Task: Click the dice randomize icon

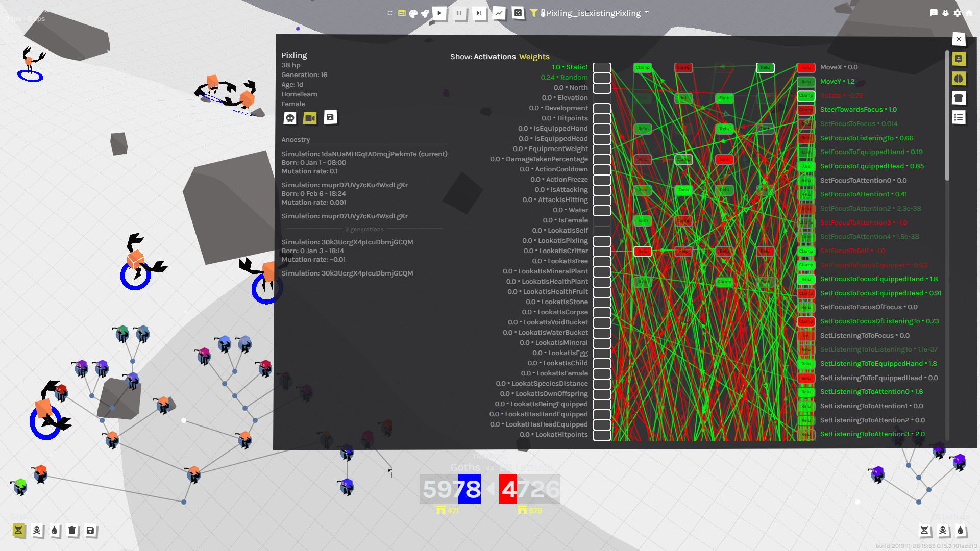Action: point(518,13)
